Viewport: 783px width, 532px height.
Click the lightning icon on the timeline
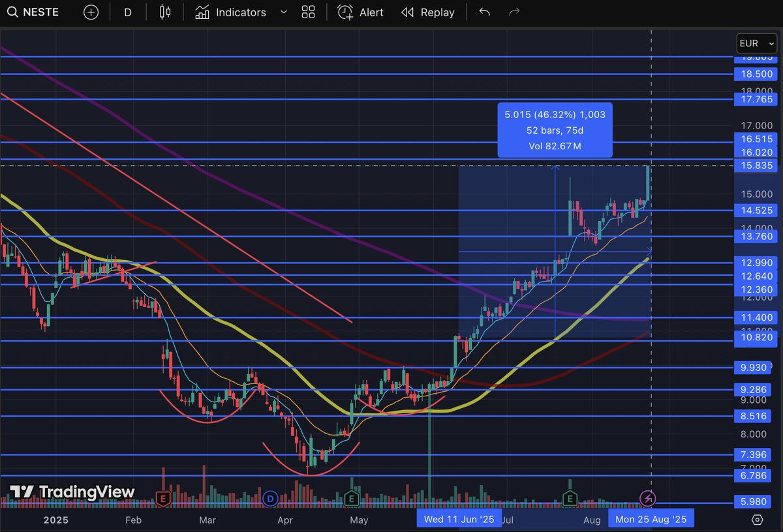[647, 499]
